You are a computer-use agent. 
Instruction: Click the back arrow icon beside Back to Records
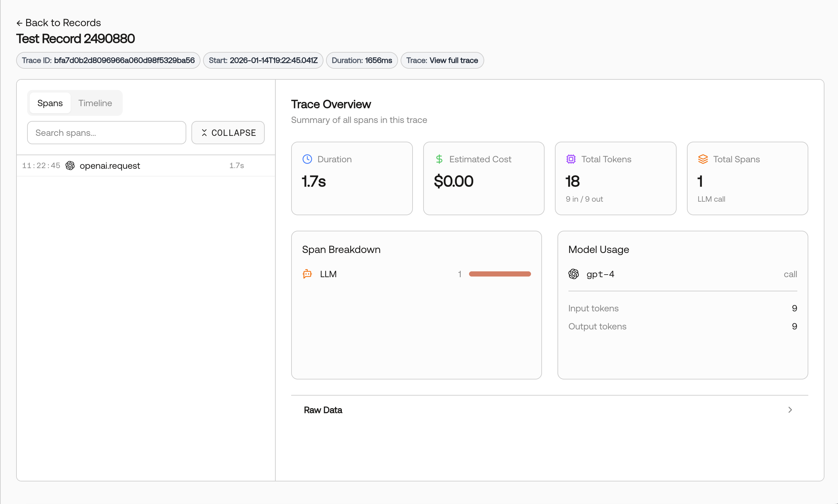19,23
